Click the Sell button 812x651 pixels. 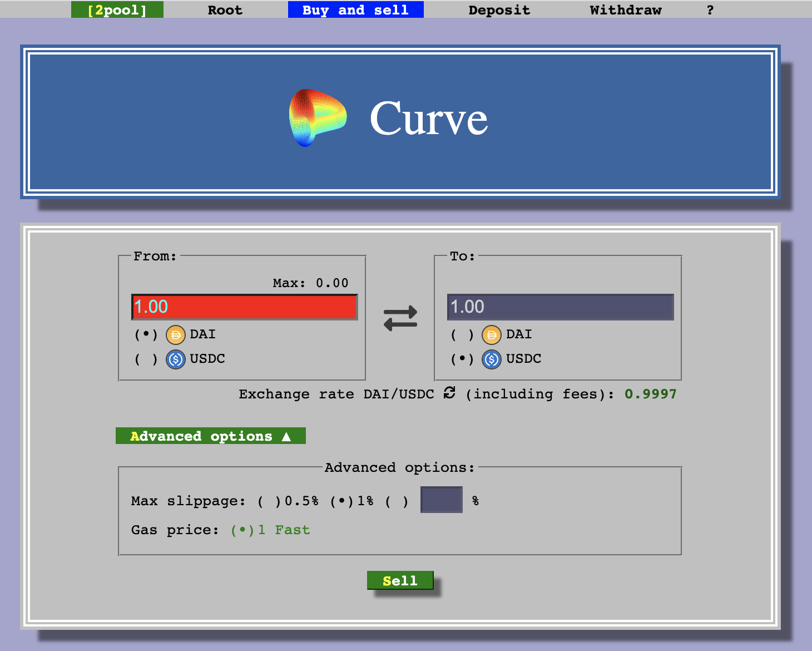click(401, 580)
